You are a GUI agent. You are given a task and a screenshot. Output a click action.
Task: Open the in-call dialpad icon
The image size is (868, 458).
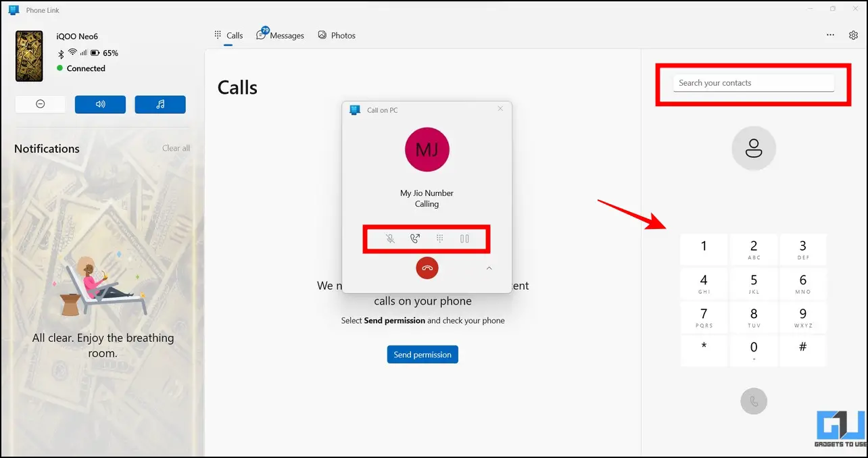tap(439, 238)
